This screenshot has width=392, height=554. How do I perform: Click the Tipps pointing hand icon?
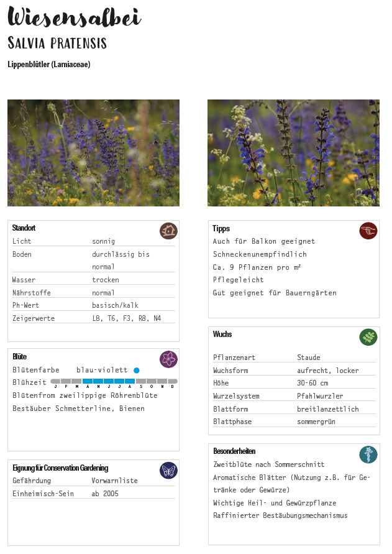pos(368,231)
